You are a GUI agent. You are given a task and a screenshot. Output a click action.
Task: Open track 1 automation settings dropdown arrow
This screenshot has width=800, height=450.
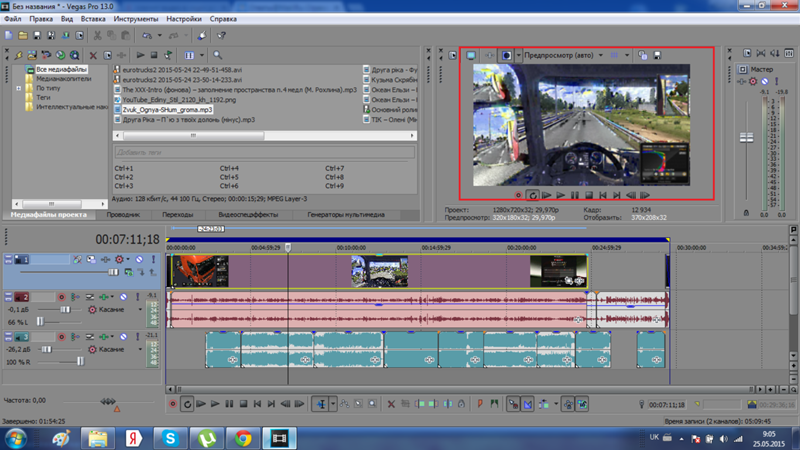(x=128, y=260)
